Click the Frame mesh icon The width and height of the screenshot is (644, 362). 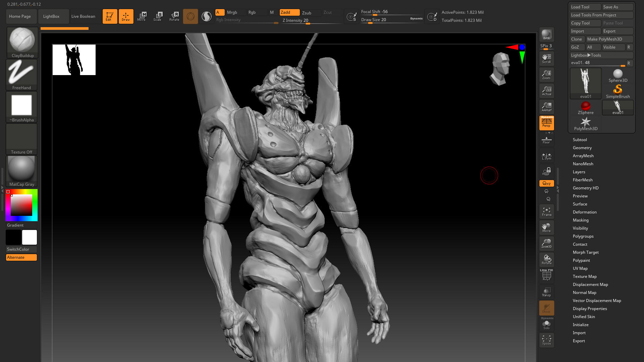click(546, 212)
